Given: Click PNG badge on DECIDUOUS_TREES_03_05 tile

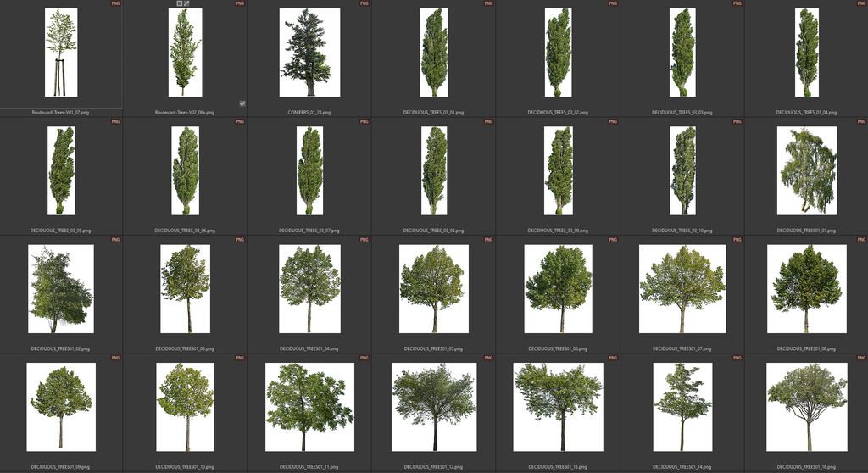Looking at the screenshot, I should (115, 122).
